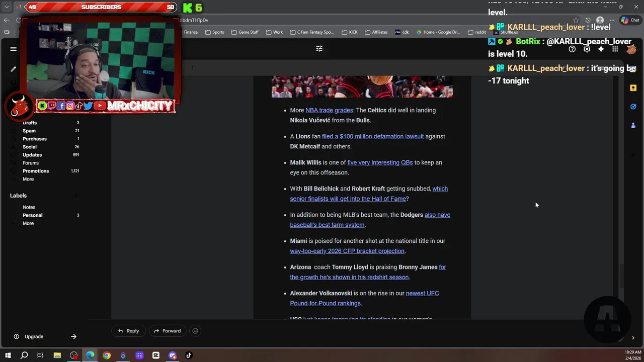Image resolution: width=644 pixels, height=362 pixels.
Task: Click the Forward button
Action: pos(167,331)
